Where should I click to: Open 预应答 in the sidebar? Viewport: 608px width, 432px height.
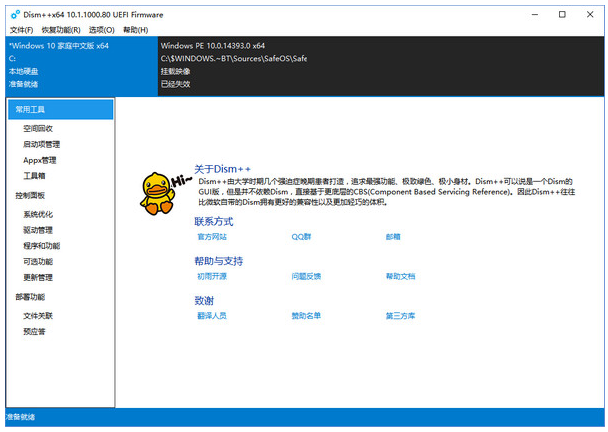(x=34, y=332)
